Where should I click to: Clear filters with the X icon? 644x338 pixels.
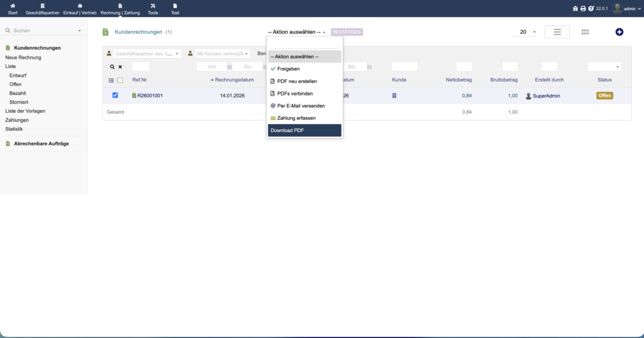coord(120,67)
